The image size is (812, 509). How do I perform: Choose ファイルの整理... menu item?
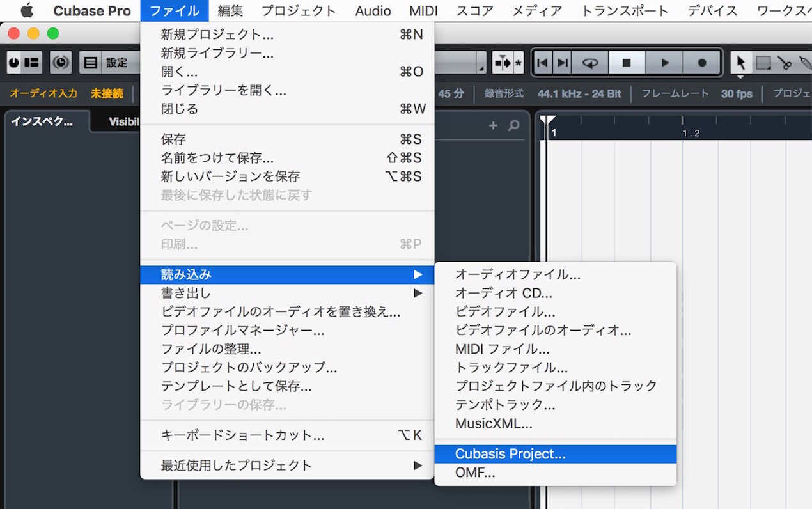click(x=287, y=349)
